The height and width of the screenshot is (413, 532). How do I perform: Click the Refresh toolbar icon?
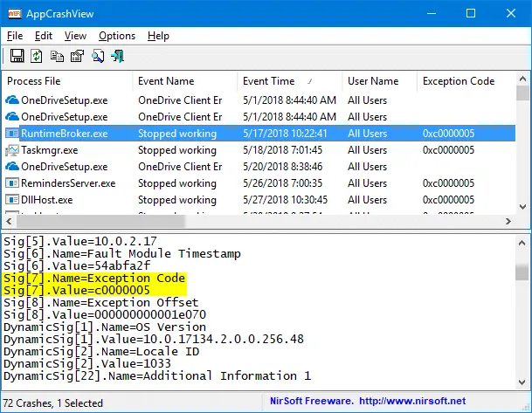coord(37,56)
